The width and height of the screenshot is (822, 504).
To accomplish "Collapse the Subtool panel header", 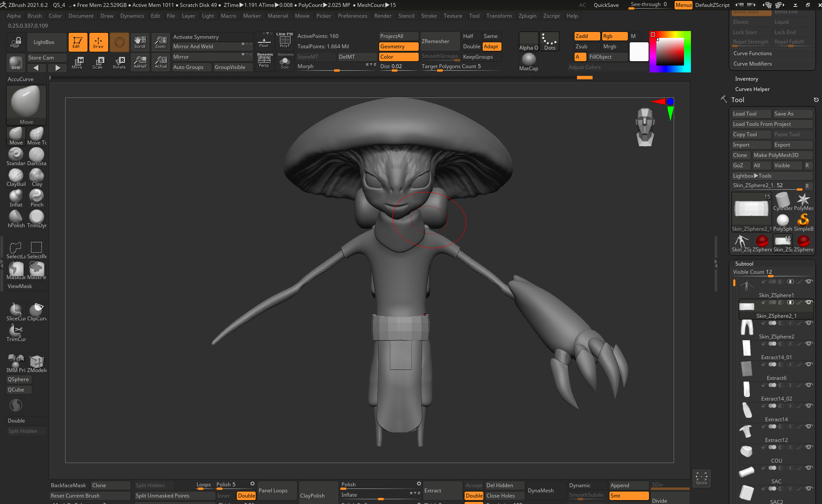I will tap(744, 263).
